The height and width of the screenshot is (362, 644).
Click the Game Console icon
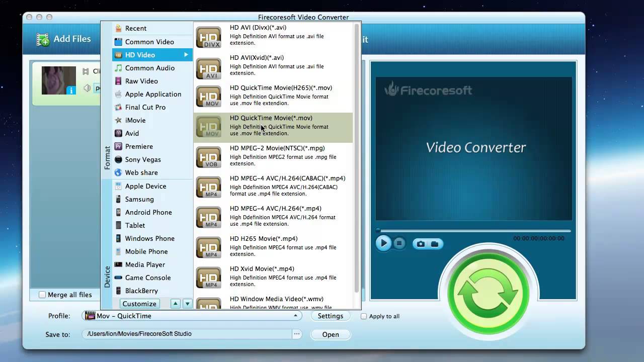[x=118, y=278]
